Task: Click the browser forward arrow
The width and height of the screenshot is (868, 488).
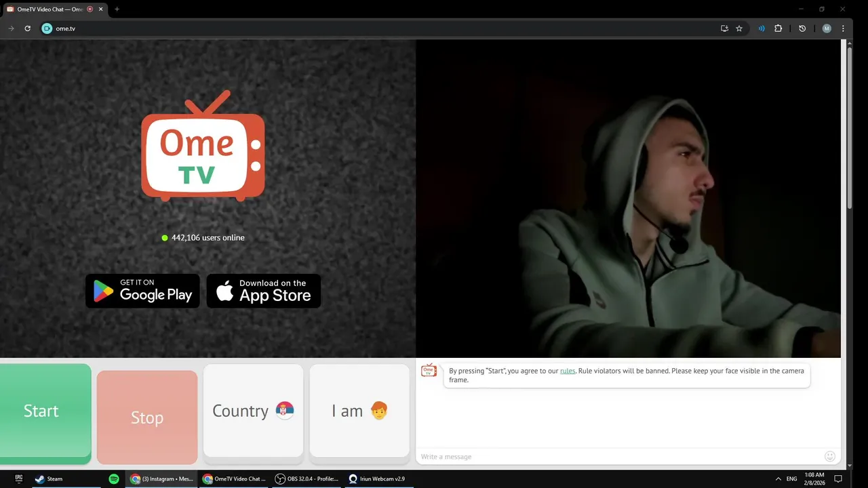Action: click(x=11, y=28)
